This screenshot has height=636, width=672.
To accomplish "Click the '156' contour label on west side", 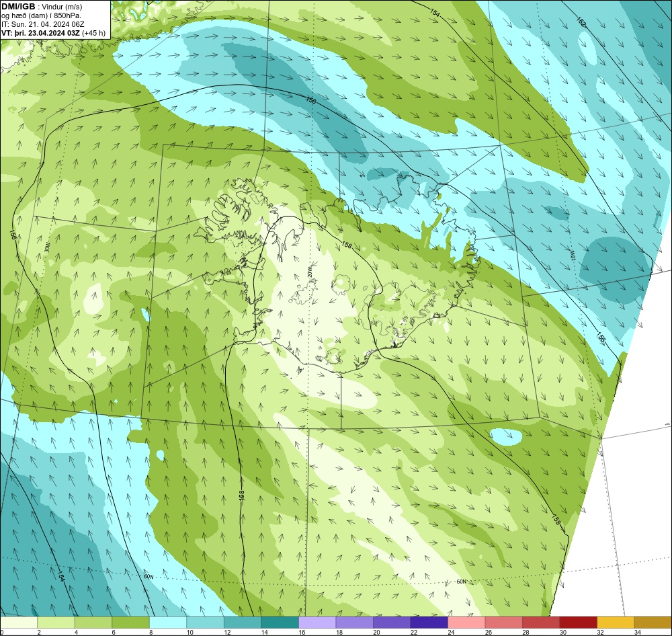I will [x=12, y=235].
